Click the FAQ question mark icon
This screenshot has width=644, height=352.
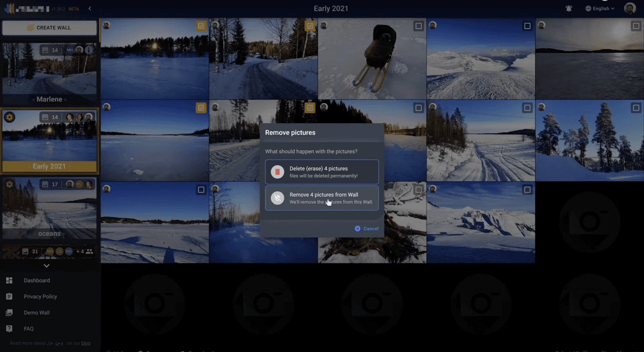tap(9, 328)
